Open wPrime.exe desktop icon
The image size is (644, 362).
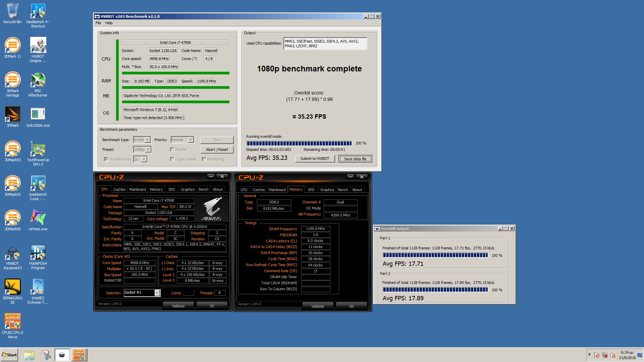(x=38, y=220)
